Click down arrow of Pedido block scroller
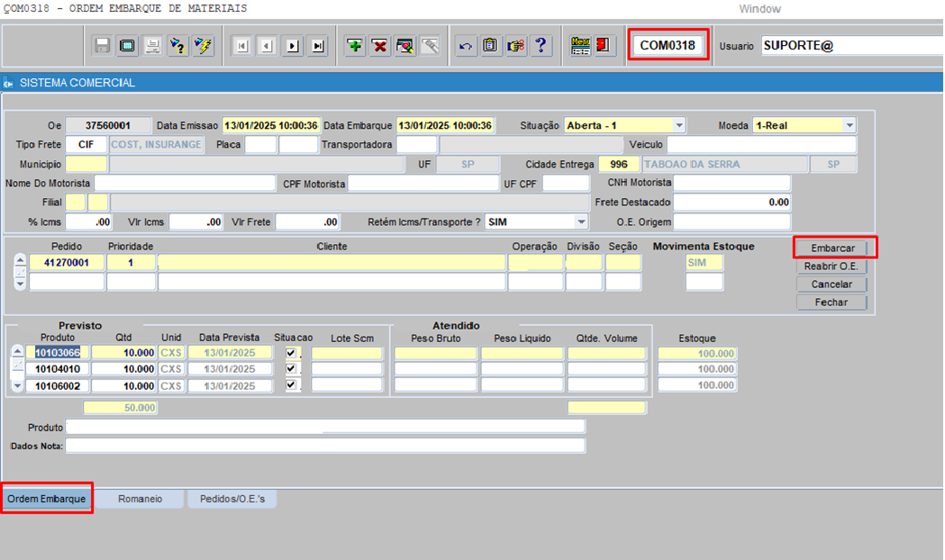 (21, 284)
